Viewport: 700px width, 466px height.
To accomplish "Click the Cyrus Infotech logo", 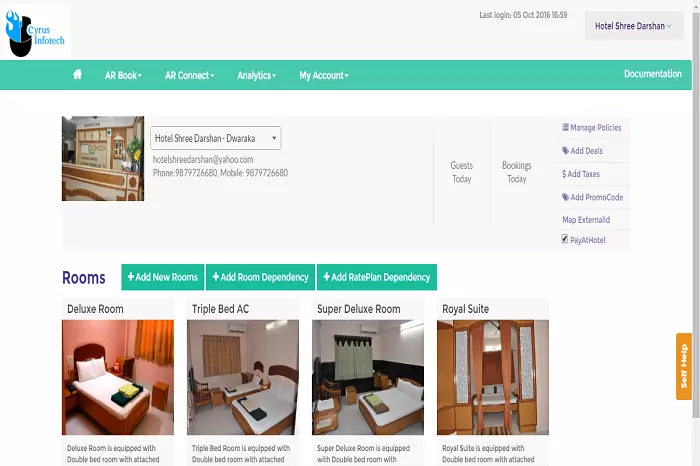I will click(x=35, y=32).
